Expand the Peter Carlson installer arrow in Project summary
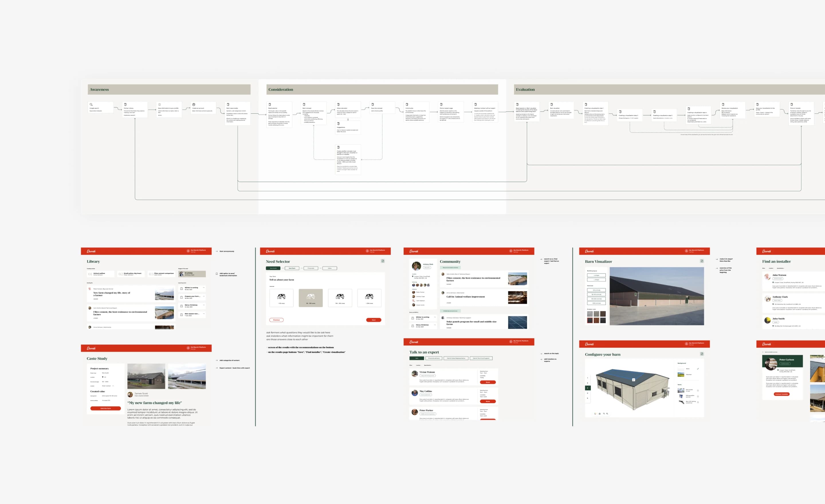 pyautogui.click(x=113, y=386)
